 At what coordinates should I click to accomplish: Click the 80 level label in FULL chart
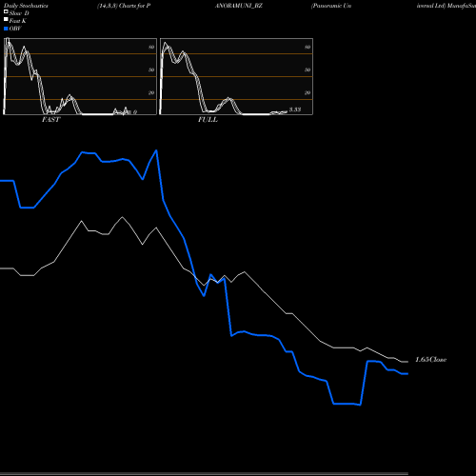(x=307, y=47)
